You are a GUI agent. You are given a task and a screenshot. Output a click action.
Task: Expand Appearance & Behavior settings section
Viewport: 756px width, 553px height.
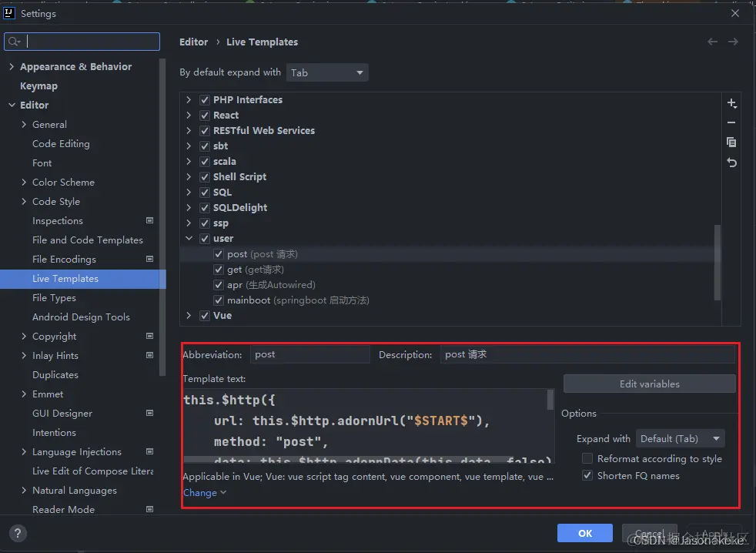tap(12, 66)
